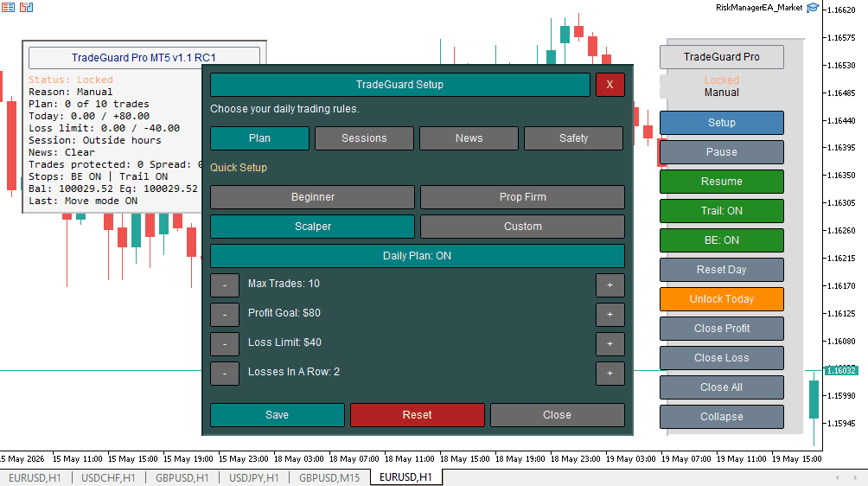Click the Loss Limit: $40 label
This screenshot has width=868, height=486.
284,342
